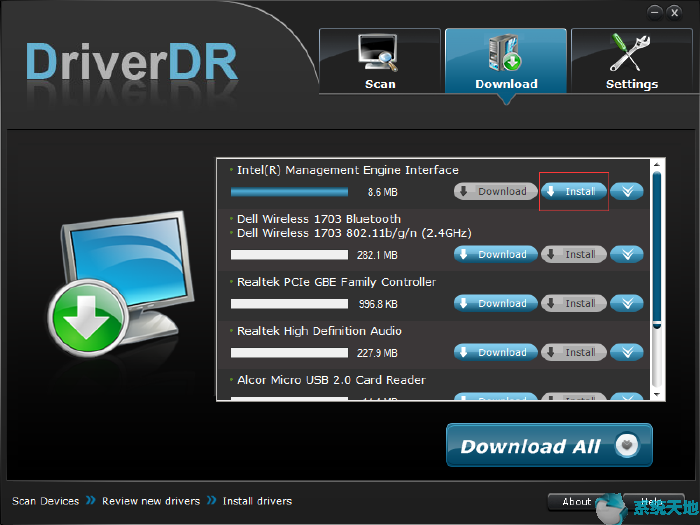This screenshot has height=525, width=700.
Task: Expand details for Realtek High Definition Audio
Action: 627,352
